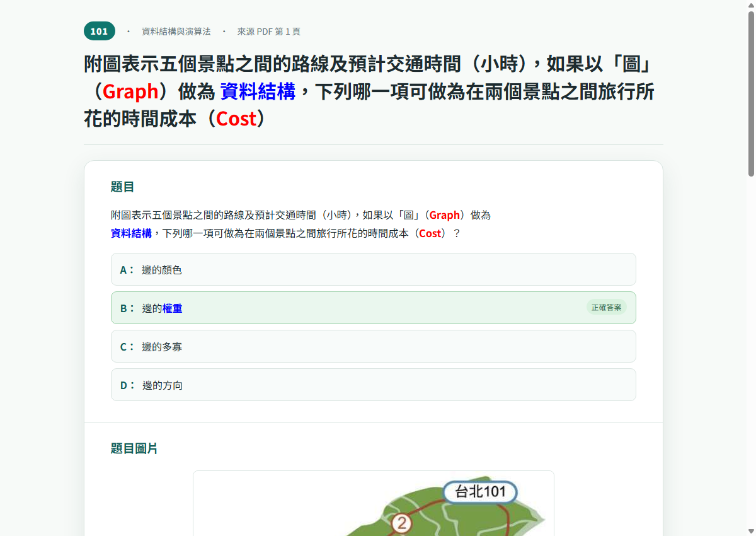Click the circled number 2 on the map
Image resolution: width=756 pixels, height=536 pixels.
pyautogui.click(x=401, y=523)
